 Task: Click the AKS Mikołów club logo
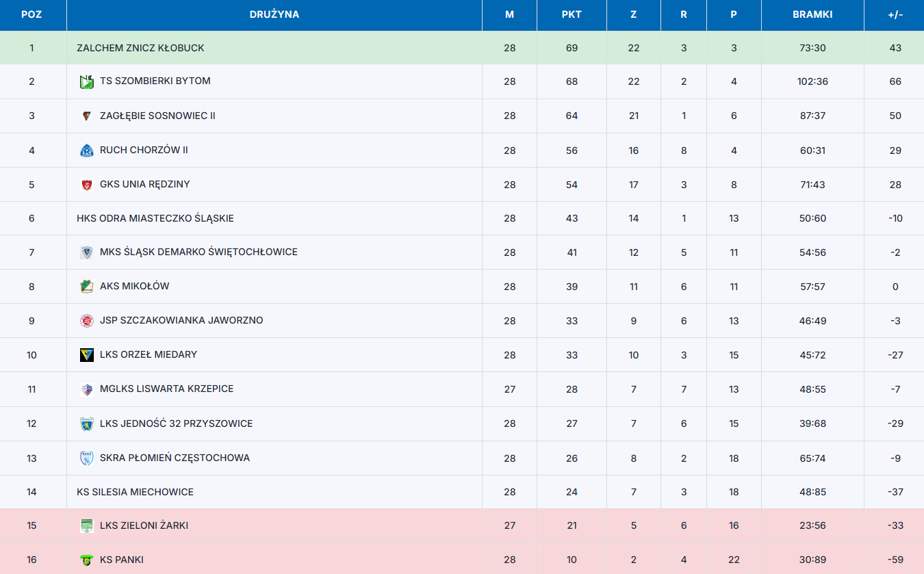pyautogui.click(x=86, y=287)
